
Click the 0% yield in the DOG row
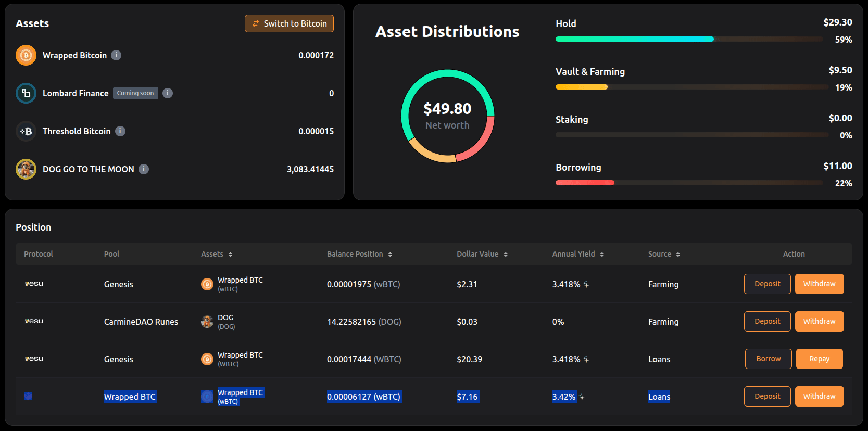click(x=558, y=322)
